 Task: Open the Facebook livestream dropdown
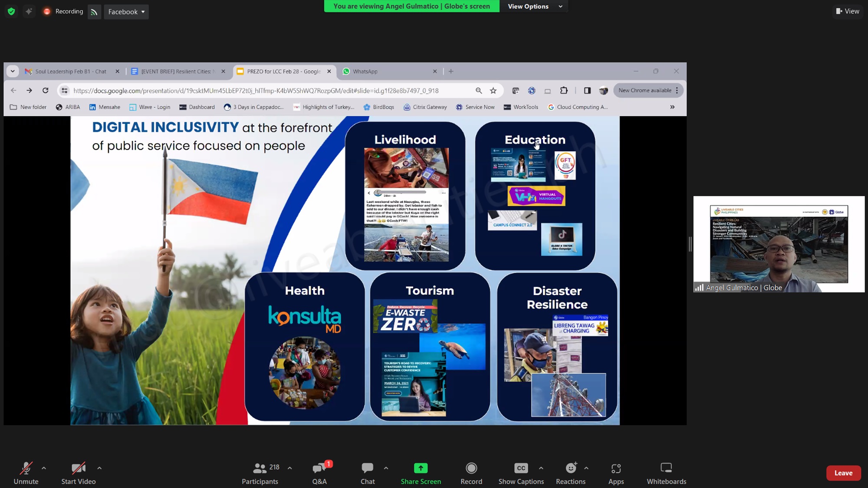(x=126, y=12)
